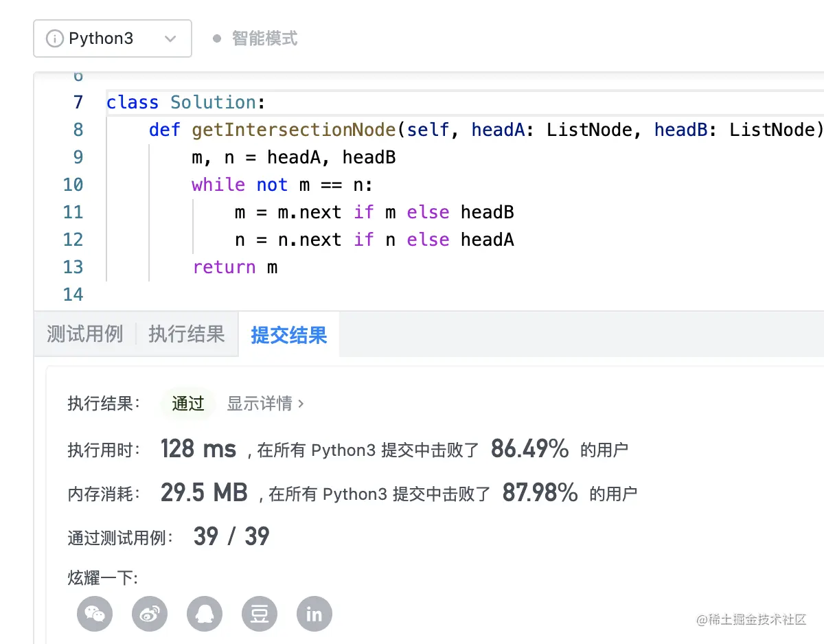Open the 显示详情 details link
Image resolution: width=824 pixels, height=644 pixels.
click(265, 403)
